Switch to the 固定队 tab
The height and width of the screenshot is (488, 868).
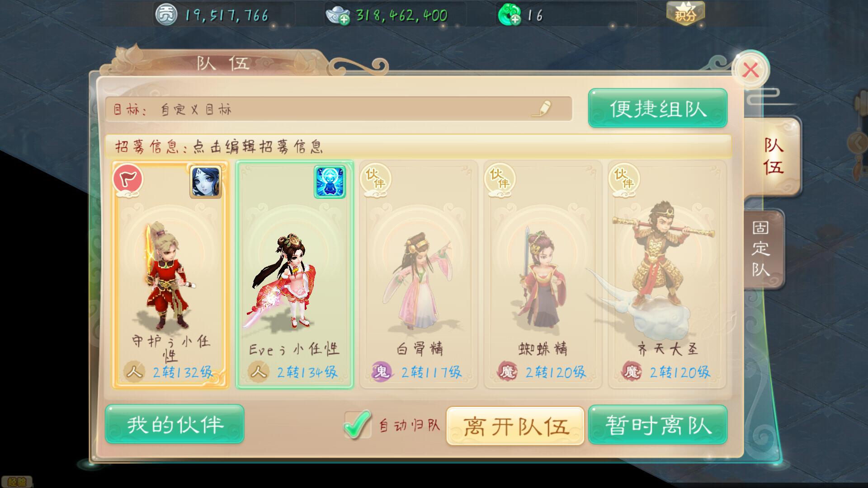(x=762, y=249)
